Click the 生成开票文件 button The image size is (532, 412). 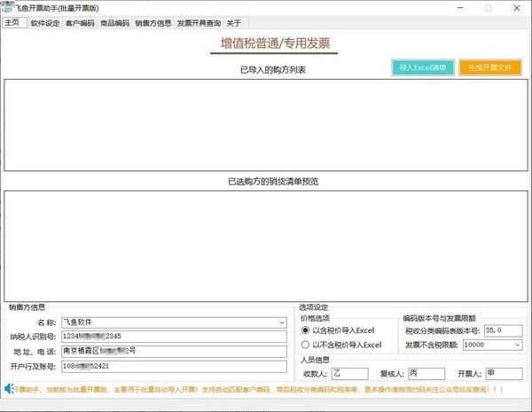490,67
